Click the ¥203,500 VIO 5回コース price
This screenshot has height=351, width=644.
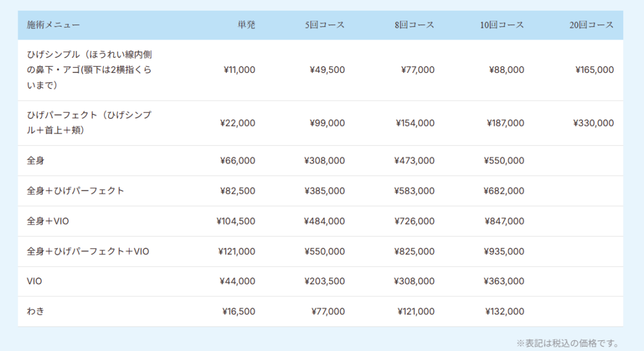(x=325, y=282)
